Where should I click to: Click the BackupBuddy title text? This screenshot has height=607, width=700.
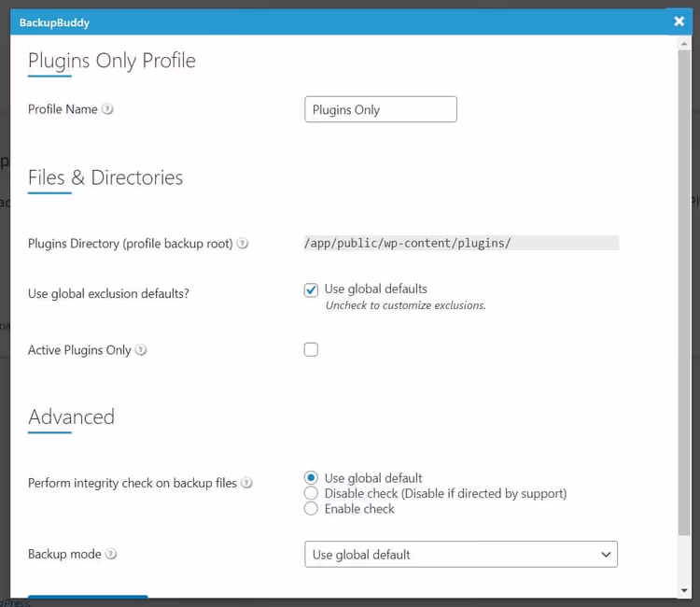point(54,22)
